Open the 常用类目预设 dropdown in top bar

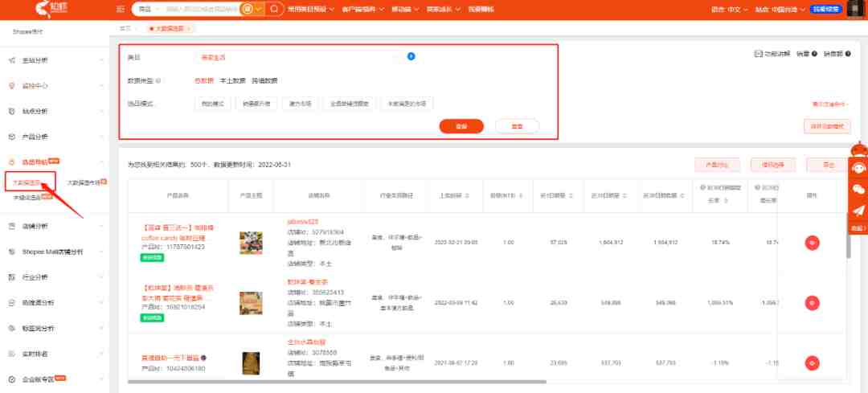pos(310,10)
